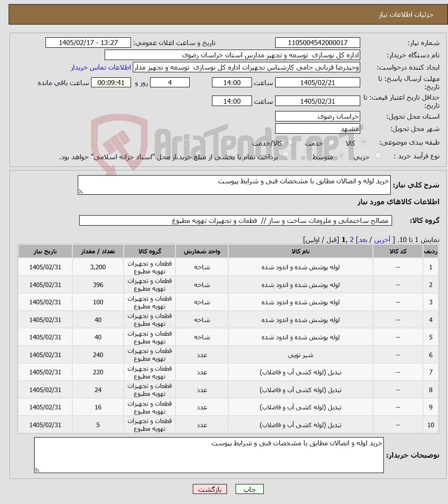Viewport: 448px width, 504px height.
Task: Click the request creator name field
Action: 246,67
